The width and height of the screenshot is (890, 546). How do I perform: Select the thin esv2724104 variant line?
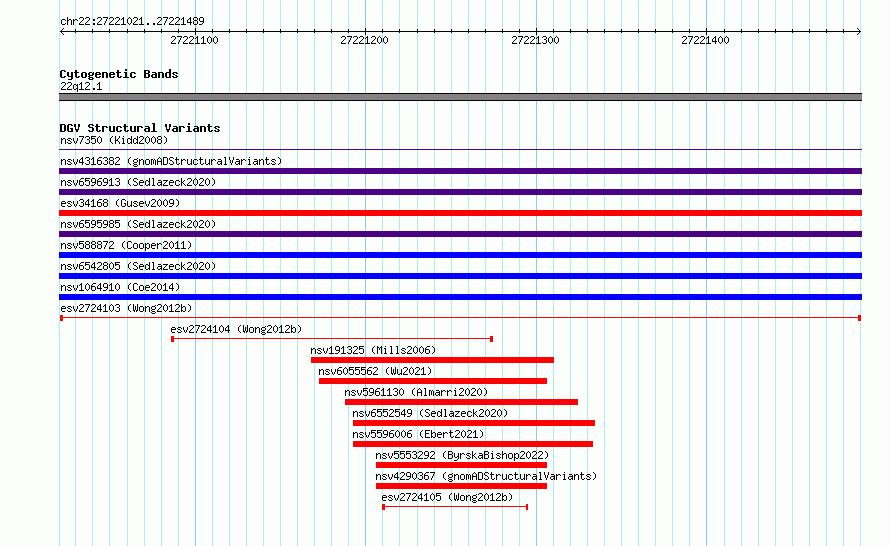click(x=332, y=339)
